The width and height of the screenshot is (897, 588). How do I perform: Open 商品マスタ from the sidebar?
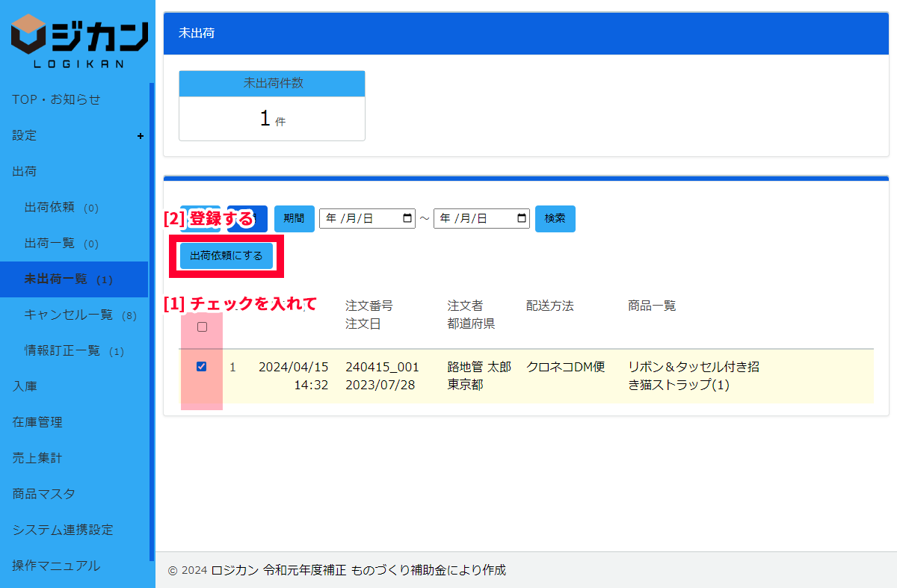(43, 494)
